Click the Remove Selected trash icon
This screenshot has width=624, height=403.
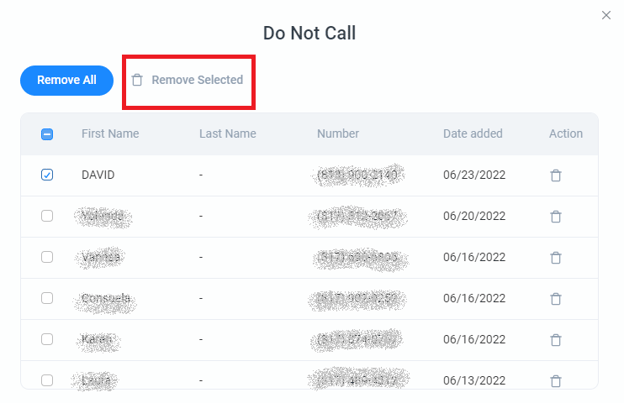[x=138, y=80]
